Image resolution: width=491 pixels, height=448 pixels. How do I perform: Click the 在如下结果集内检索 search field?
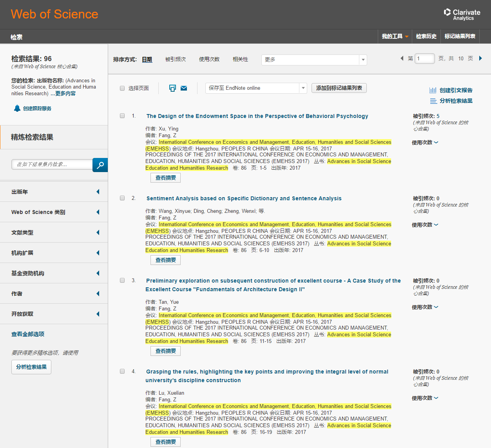click(x=52, y=165)
